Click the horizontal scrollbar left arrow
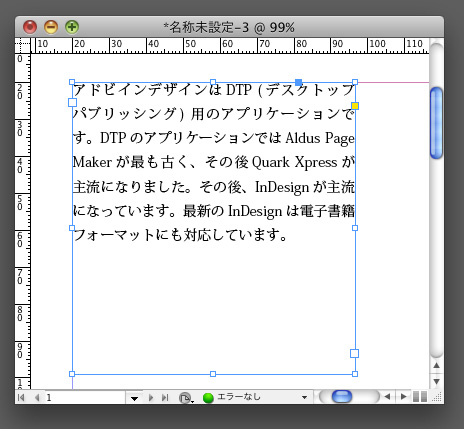The width and height of the screenshot is (464, 429). tap(387, 397)
